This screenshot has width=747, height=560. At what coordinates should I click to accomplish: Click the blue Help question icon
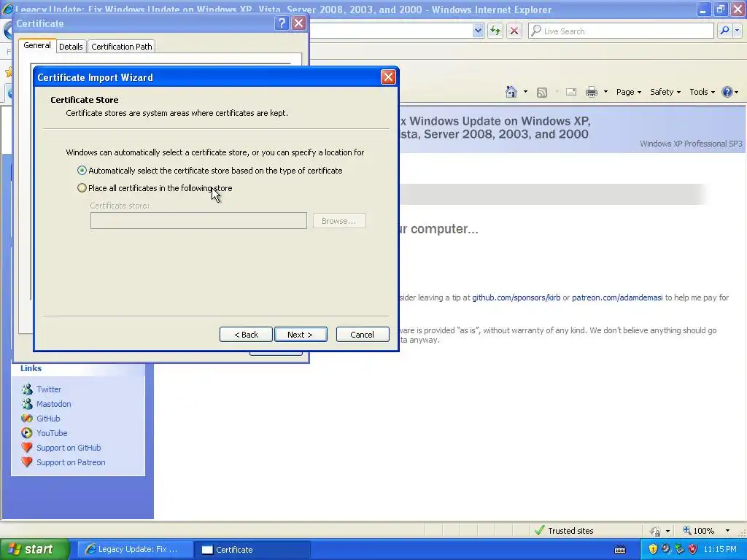coord(727,92)
